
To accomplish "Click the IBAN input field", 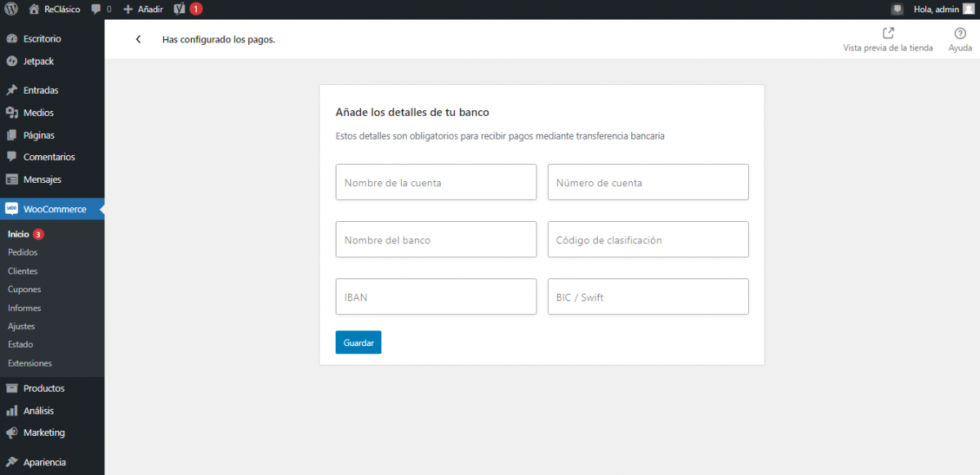I will coord(435,296).
